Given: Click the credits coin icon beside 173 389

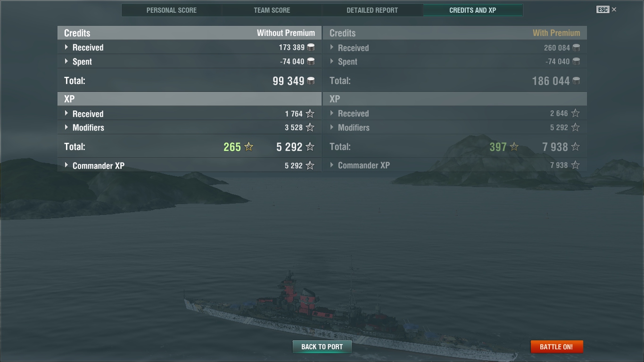Looking at the screenshot, I should pos(311,47).
